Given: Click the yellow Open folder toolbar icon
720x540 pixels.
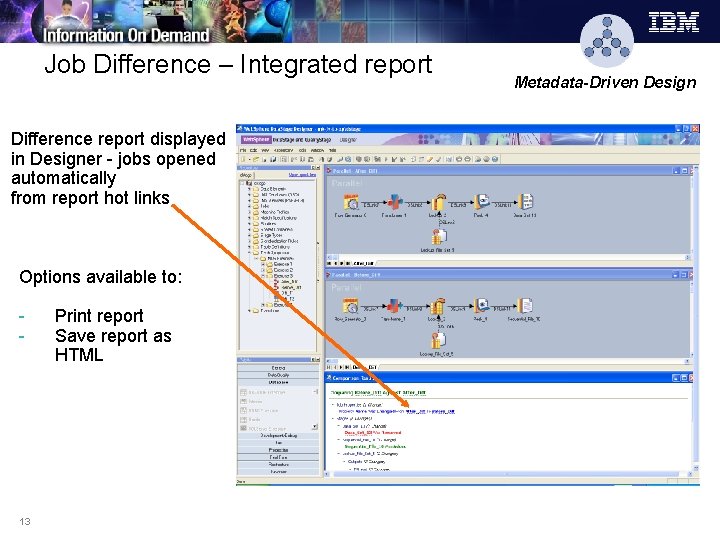Looking at the screenshot, I should coord(256,159).
